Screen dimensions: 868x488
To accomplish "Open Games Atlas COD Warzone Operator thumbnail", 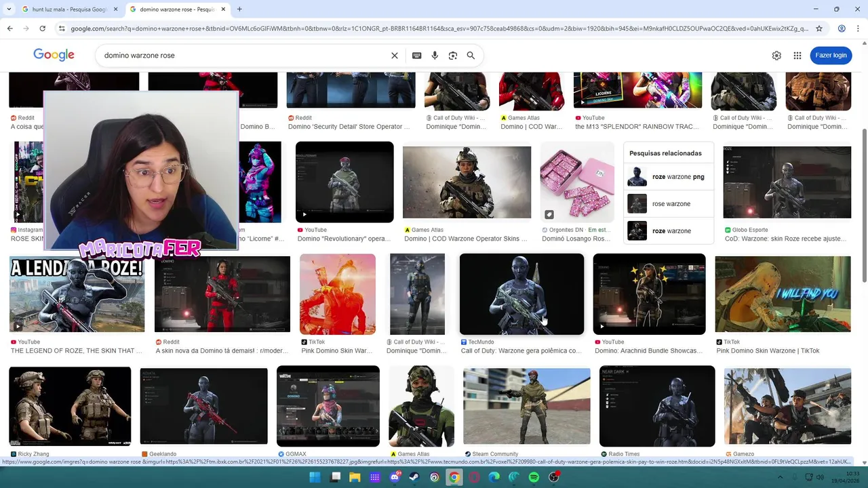I will (x=467, y=182).
